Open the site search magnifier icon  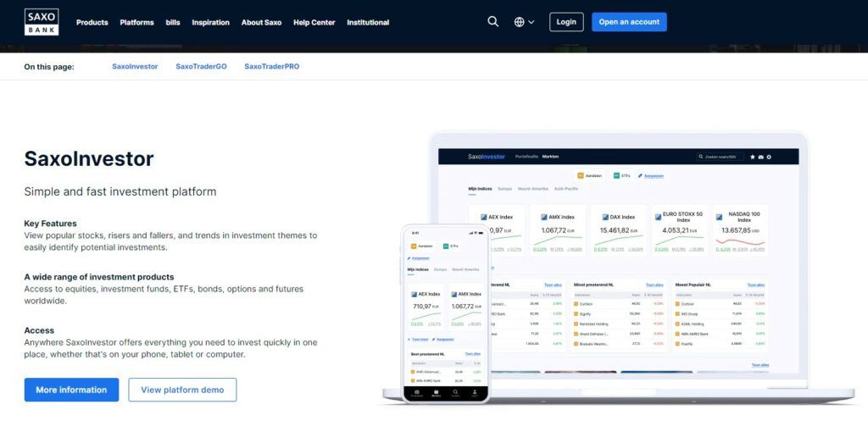(x=492, y=21)
